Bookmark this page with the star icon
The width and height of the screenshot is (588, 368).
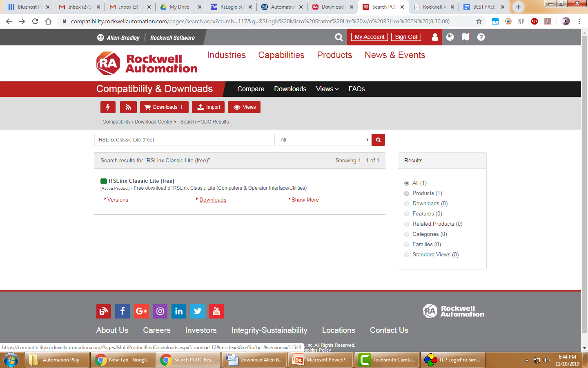click(x=479, y=21)
